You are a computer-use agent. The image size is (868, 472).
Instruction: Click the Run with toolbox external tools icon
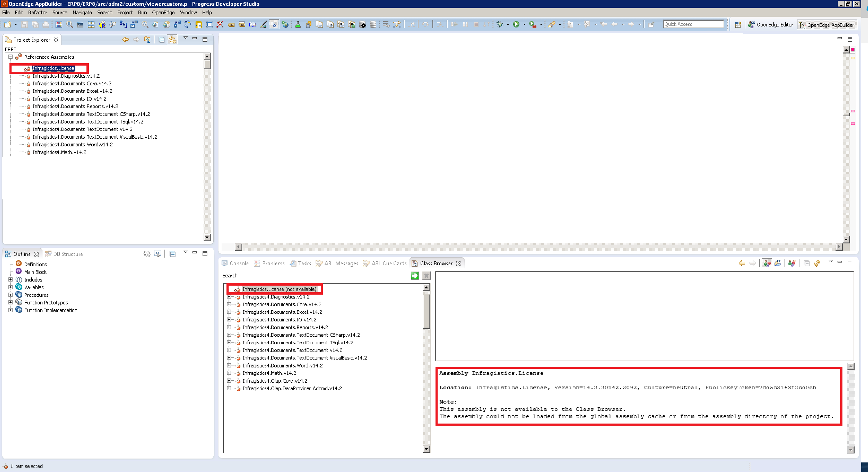[x=533, y=24]
